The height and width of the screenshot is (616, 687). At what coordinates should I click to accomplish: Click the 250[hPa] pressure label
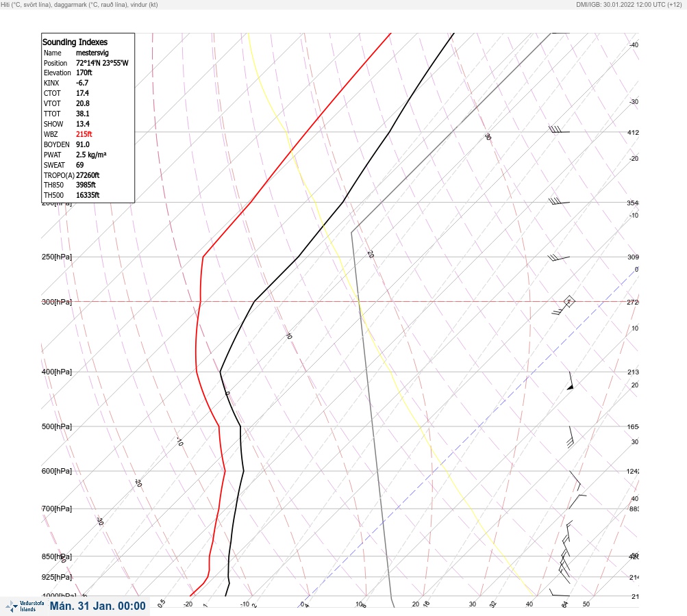point(57,257)
